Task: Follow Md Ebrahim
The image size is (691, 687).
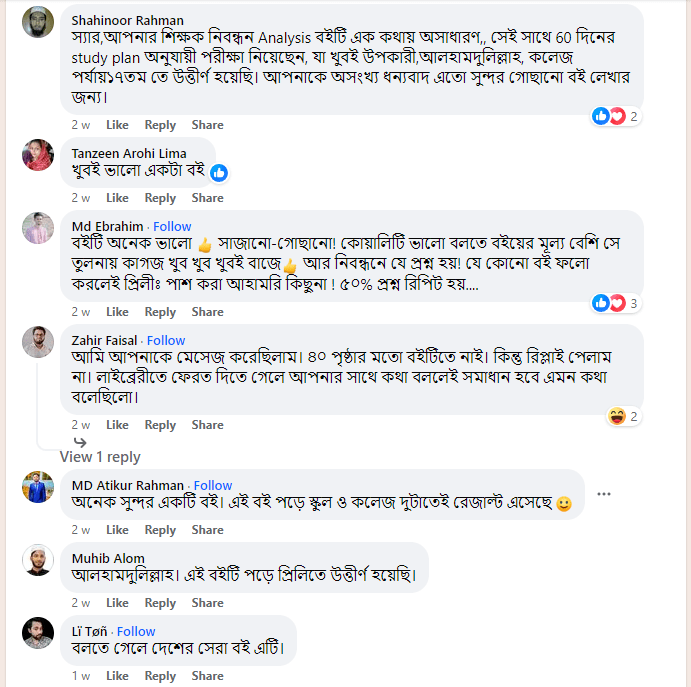Action: point(172,226)
